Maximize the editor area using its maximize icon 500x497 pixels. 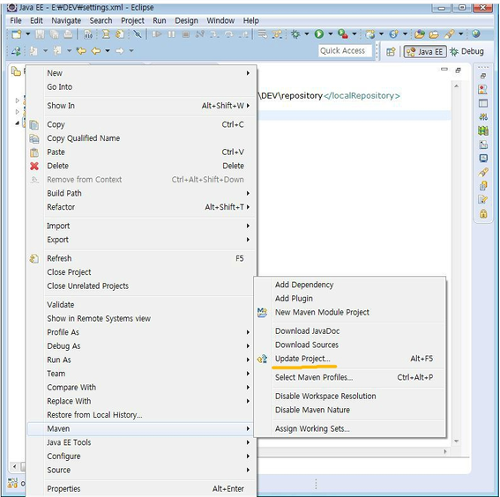point(458,70)
